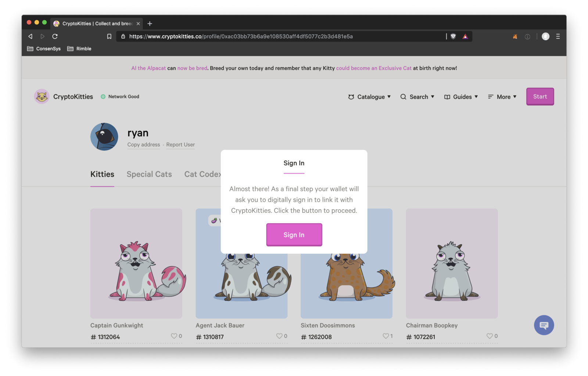Switch to the Special Cats tab
Screen dimensions: 588x376
pyautogui.click(x=149, y=174)
